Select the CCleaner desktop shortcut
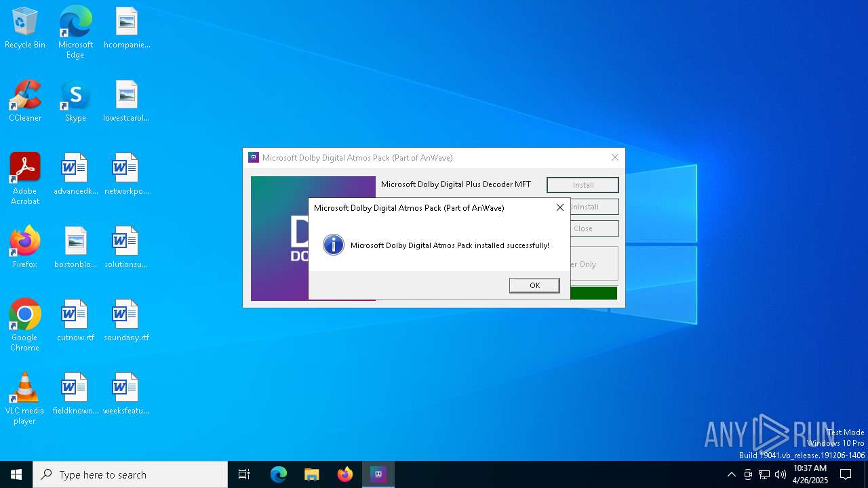Image resolution: width=868 pixels, height=488 pixels. coord(25,102)
